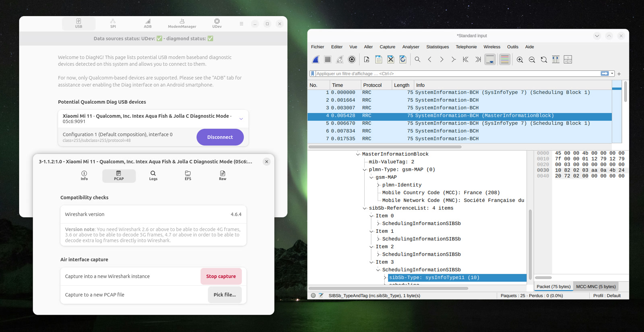The image size is (644, 332).
Task: Collapse sibSb-ReferenceList tree node
Action: point(365,208)
